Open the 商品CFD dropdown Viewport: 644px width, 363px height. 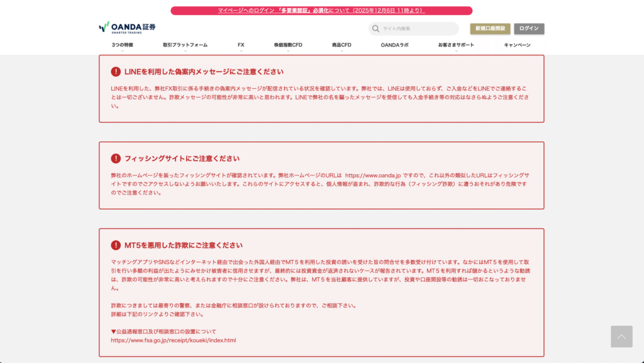pyautogui.click(x=341, y=45)
